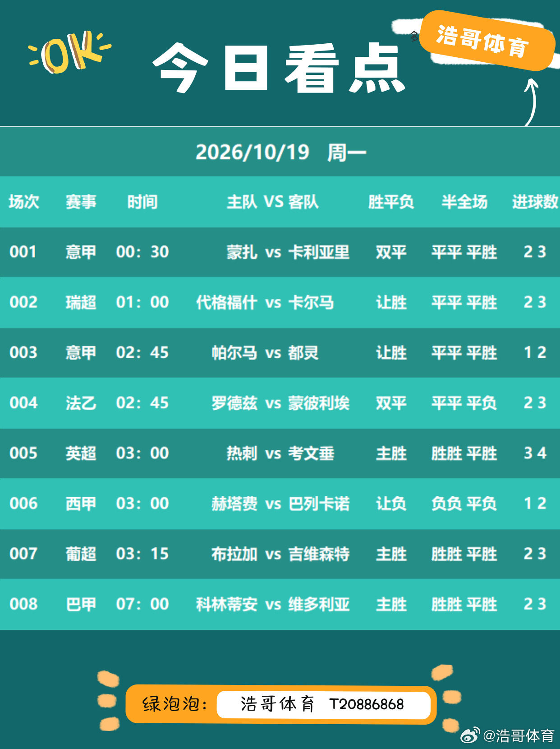The image size is (560, 749).
Task: Click the Weibo logo icon in watermark
Action: click(470, 736)
